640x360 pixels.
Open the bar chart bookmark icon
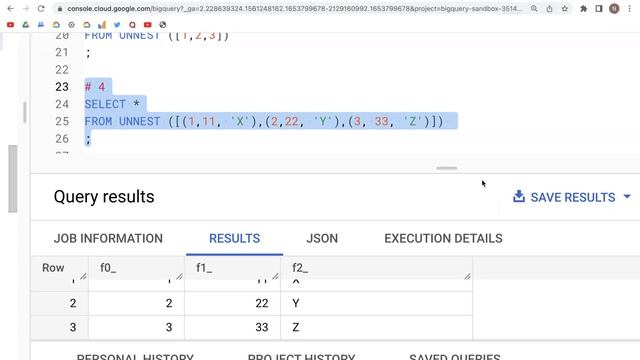coord(102,25)
